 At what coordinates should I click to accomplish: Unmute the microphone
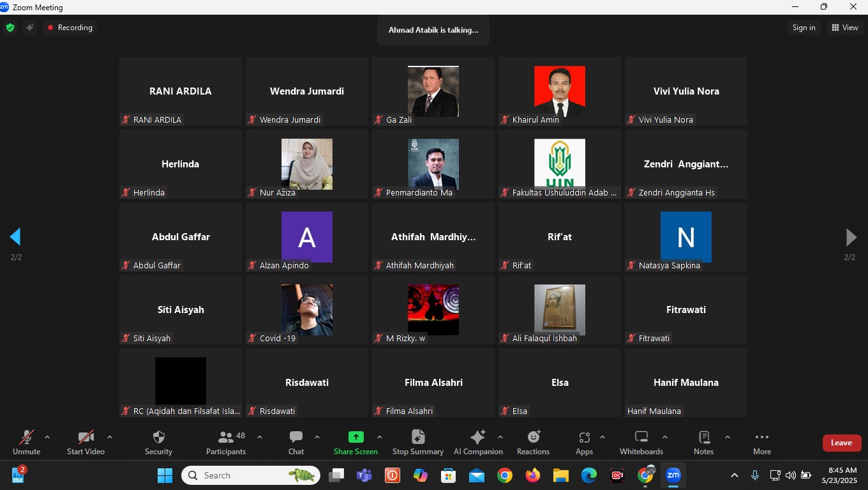[26, 442]
